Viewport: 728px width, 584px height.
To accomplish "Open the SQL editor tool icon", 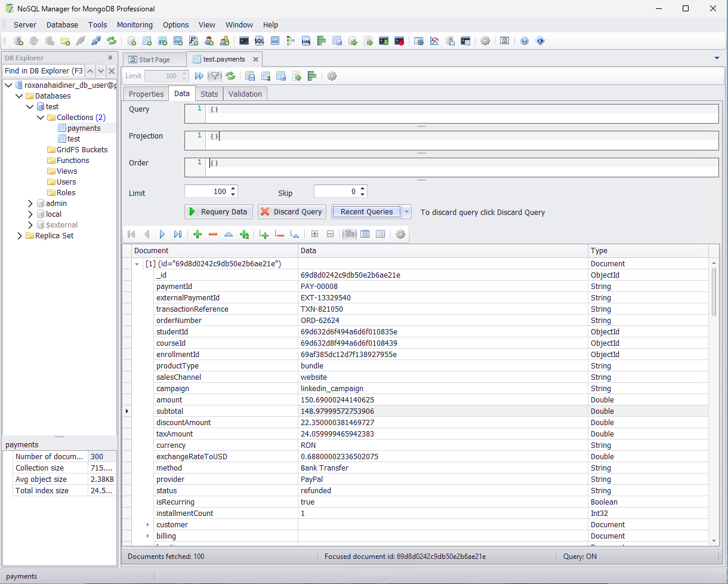I will click(260, 41).
